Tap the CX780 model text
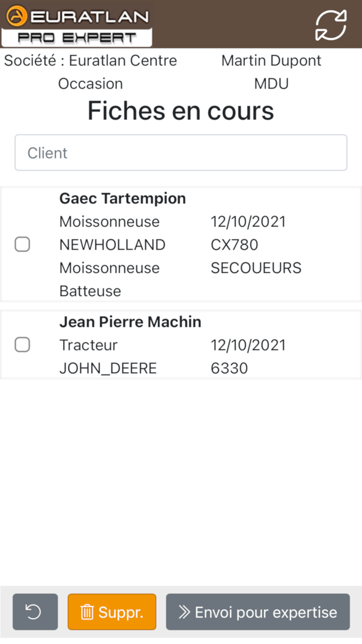362x644 pixels. (234, 245)
